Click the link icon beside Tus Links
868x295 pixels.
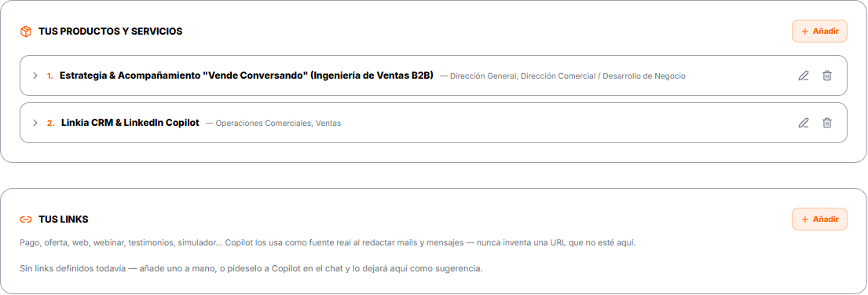tap(25, 219)
